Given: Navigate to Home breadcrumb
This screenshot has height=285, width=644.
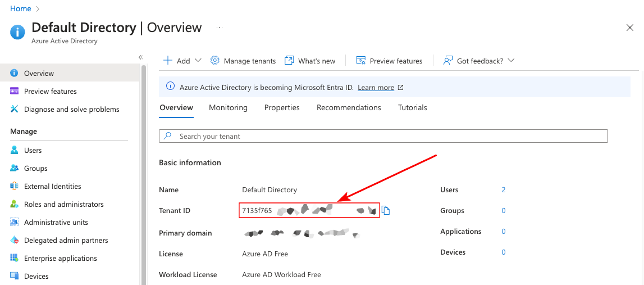Looking at the screenshot, I should pos(20,8).
